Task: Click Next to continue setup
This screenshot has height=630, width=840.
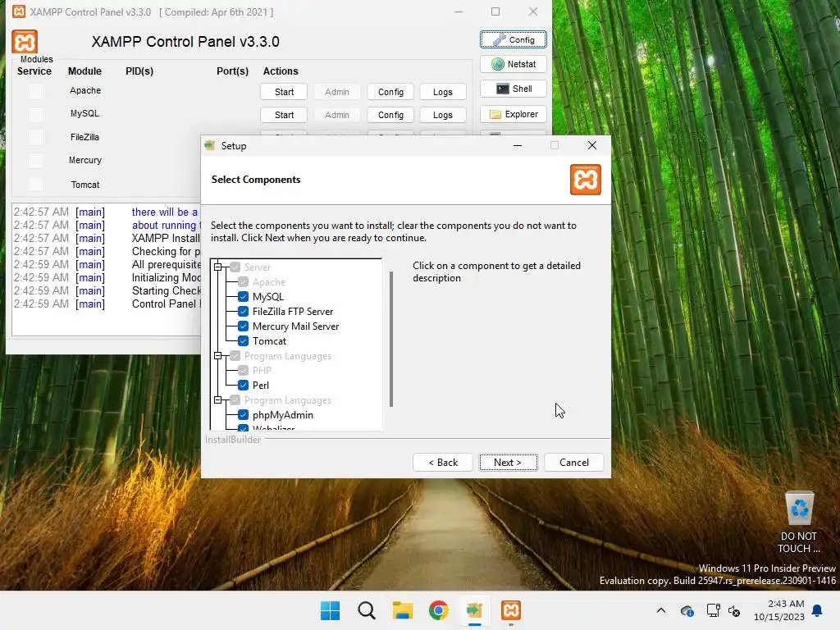Action: point(508,463)
